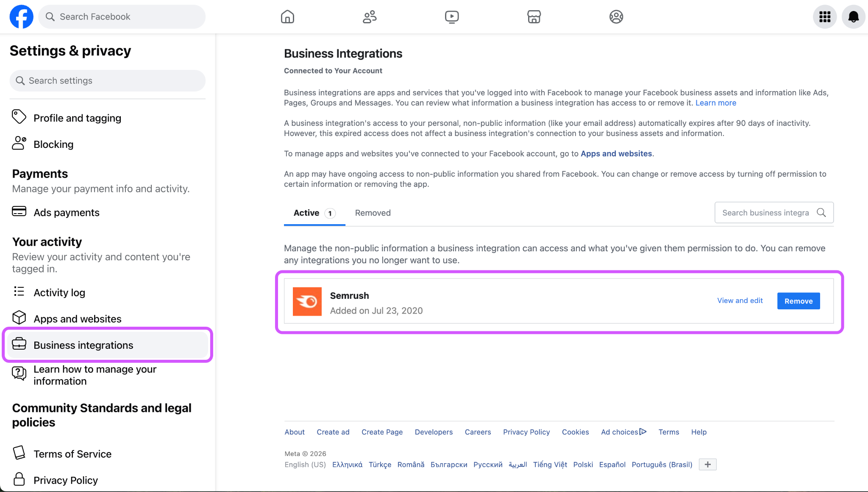Click the Search settings field
The width and height of the screenshot is (868, 492).
[107, 81]
